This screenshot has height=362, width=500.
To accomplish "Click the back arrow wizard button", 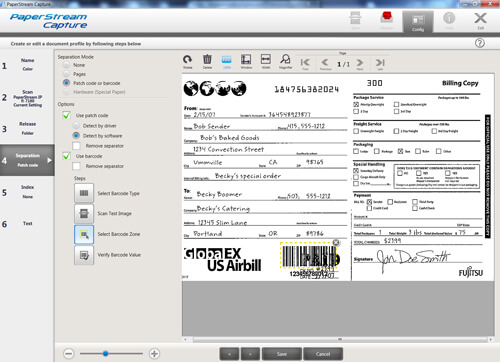I will [229, 354].
